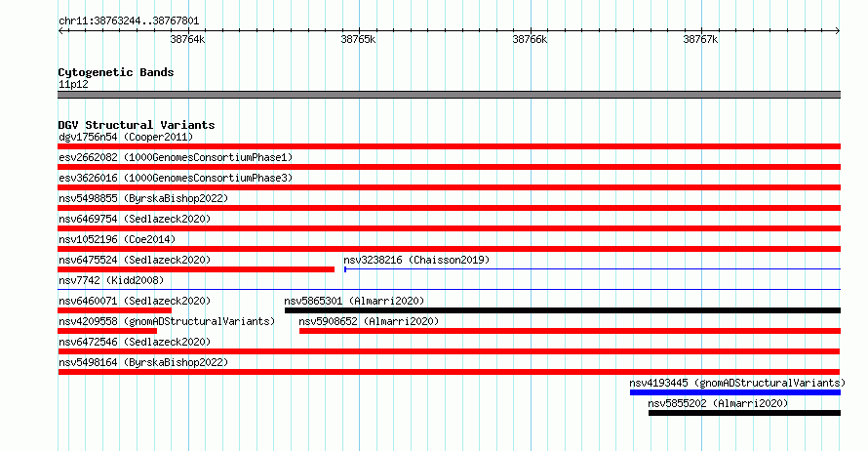
Task: Click the gray 11p12 cytogenetic band bar
Action: coord(449,95)
